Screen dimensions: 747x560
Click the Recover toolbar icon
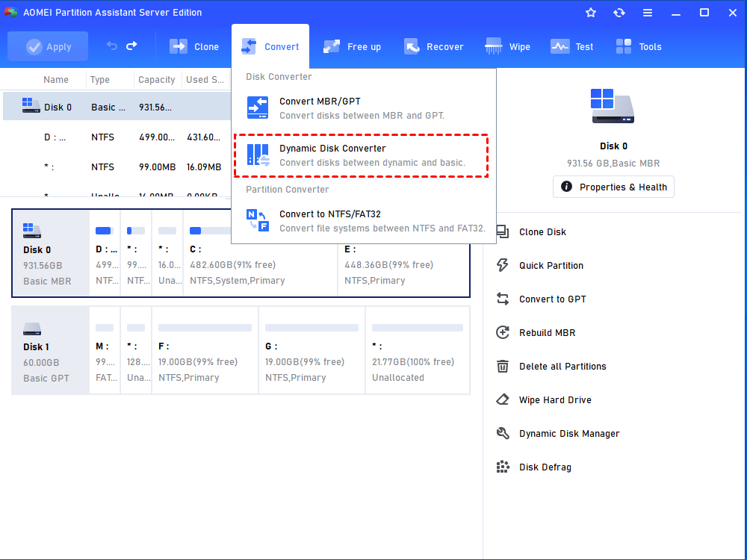click(412, 46)
